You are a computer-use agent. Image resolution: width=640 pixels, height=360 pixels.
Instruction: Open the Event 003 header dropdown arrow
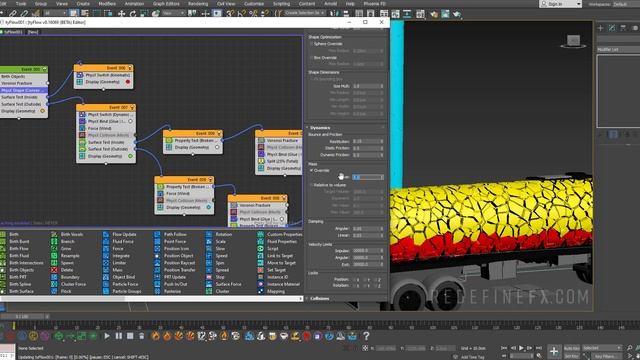coord(219,133)
